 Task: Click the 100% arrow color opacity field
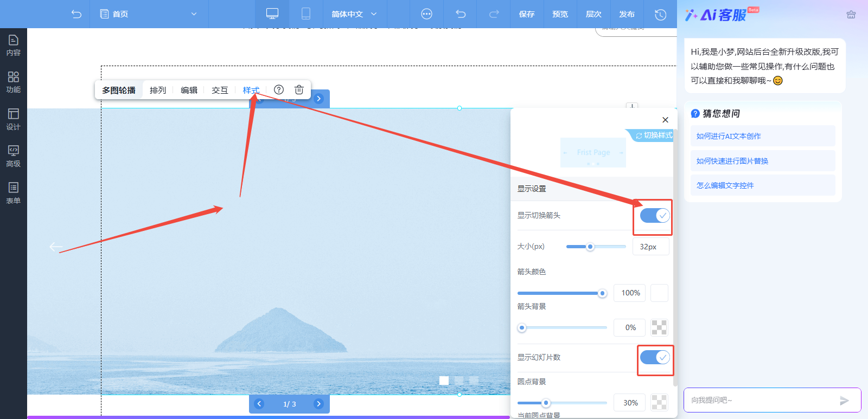pos(630,293)
